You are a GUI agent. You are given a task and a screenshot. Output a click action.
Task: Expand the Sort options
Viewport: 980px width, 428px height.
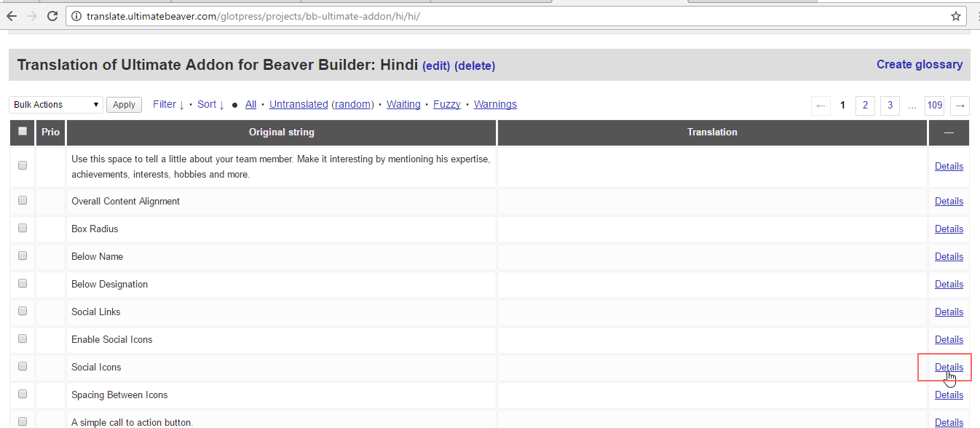pyautogui.click(x=210, y=104)
